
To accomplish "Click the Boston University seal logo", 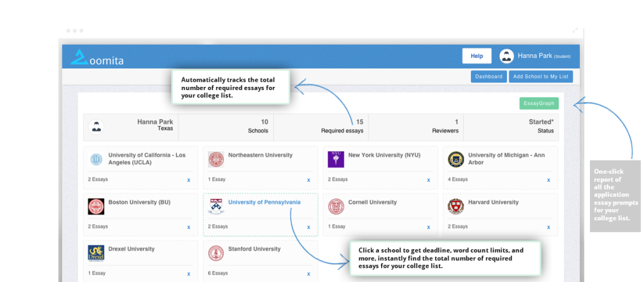I will coord(96,206).
